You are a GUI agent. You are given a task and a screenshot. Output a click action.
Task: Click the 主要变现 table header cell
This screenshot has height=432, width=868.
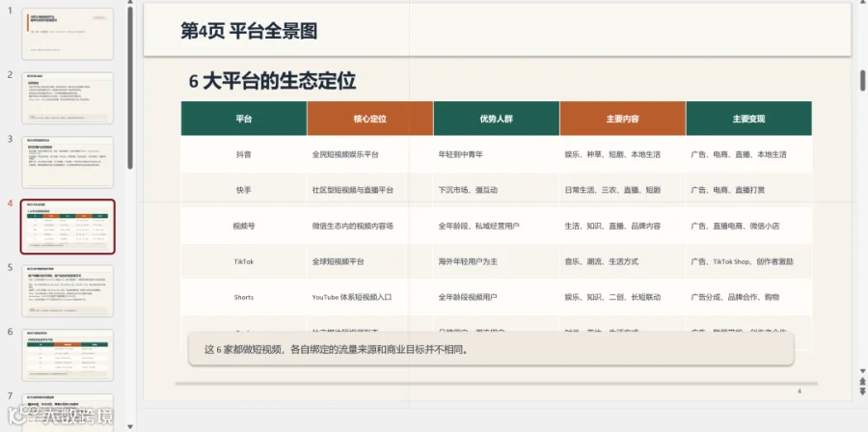click(749, 119)
